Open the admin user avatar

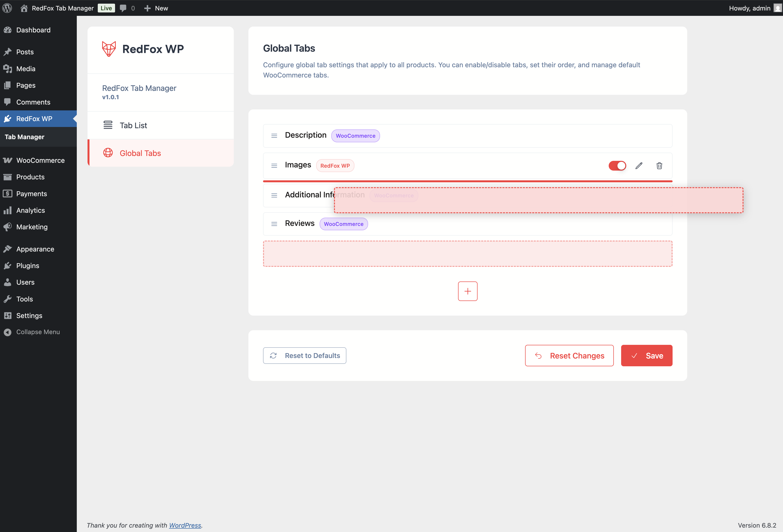777,8
